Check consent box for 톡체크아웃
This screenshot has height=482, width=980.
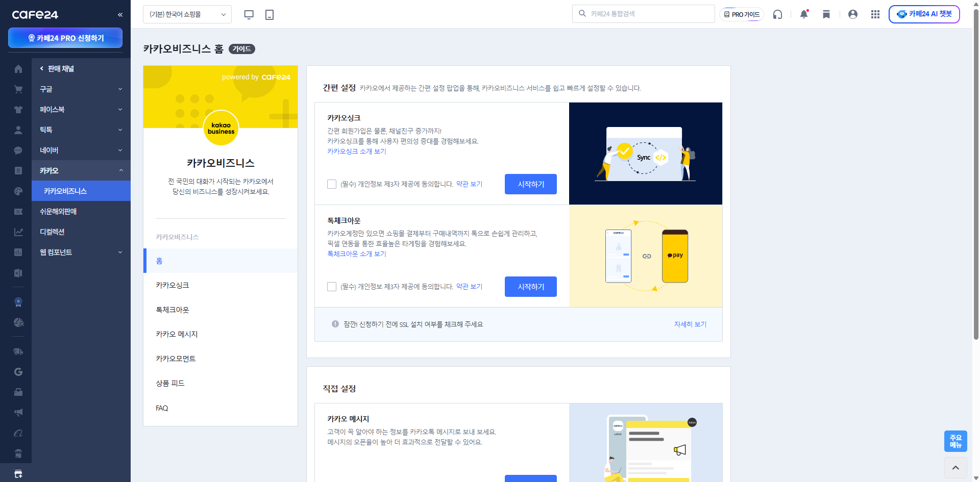(332, 287)
